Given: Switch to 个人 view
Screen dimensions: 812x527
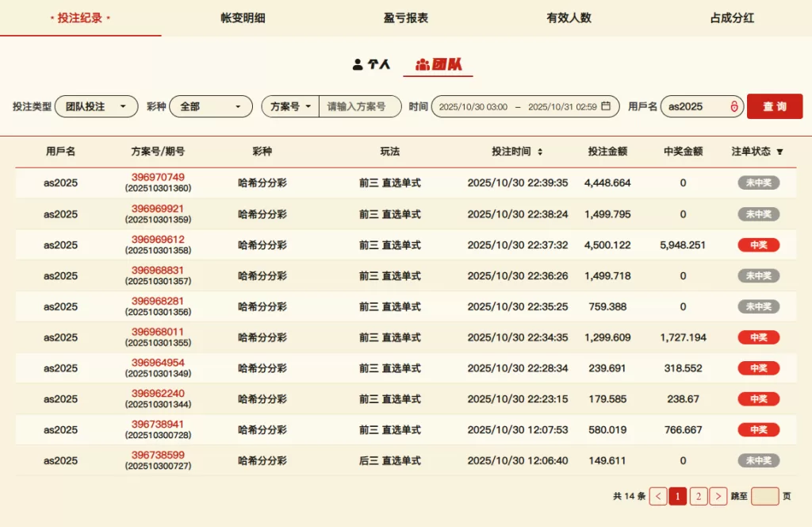Looking at the screenshot, I should point(371,64).
